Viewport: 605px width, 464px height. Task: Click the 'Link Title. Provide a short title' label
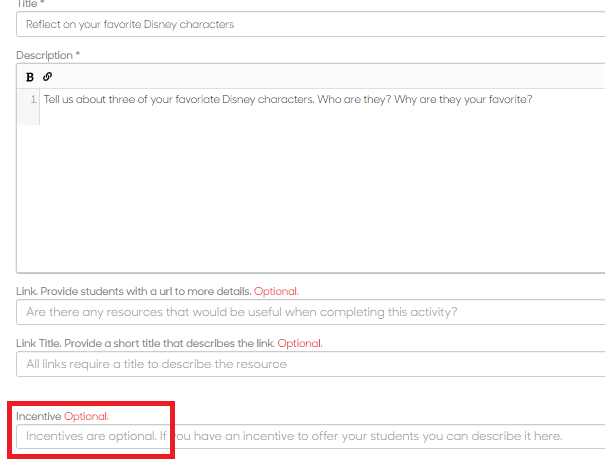145,343
